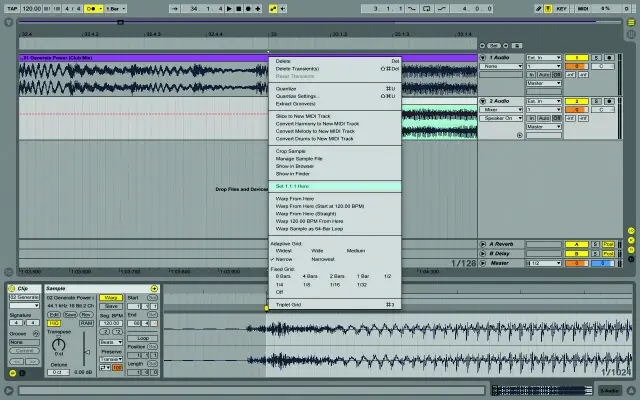Toggle the yellow metronome button
Image resolution: width=640 pixels, height=400 pixels.
tap(93, 9)
